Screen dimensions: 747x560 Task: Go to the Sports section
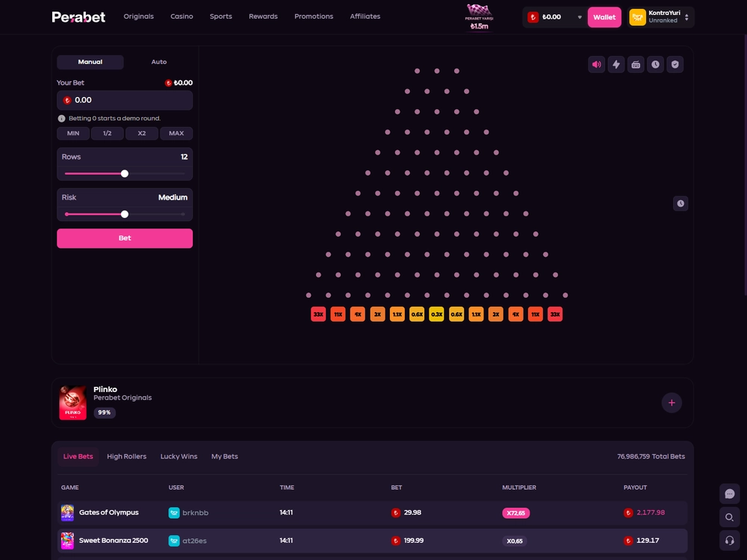point(221,16)
